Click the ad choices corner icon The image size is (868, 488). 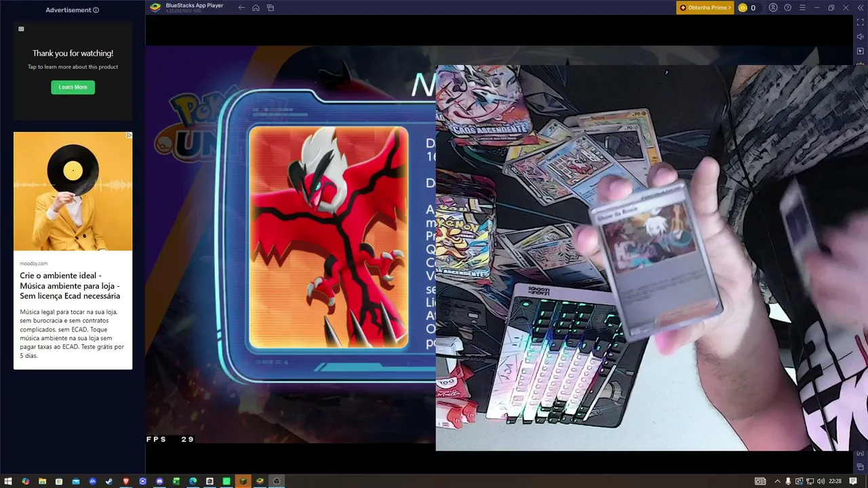pyautogui.click(x=129, y=136)
